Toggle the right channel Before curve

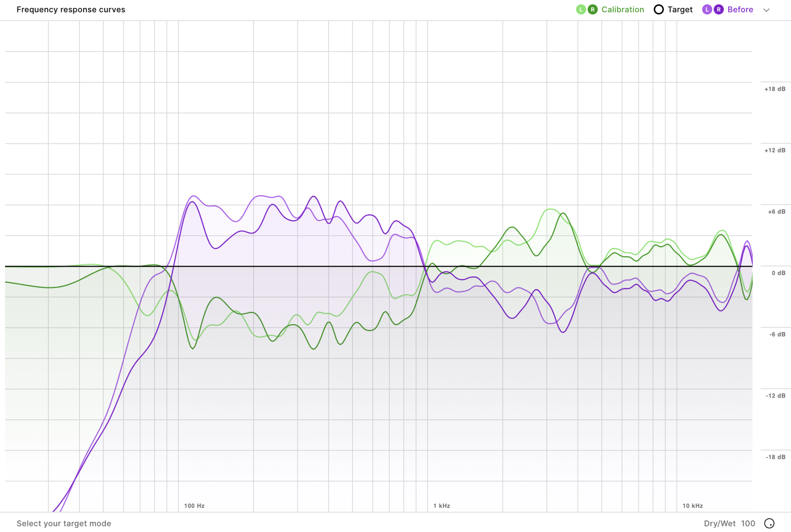[x=719, y=9]
